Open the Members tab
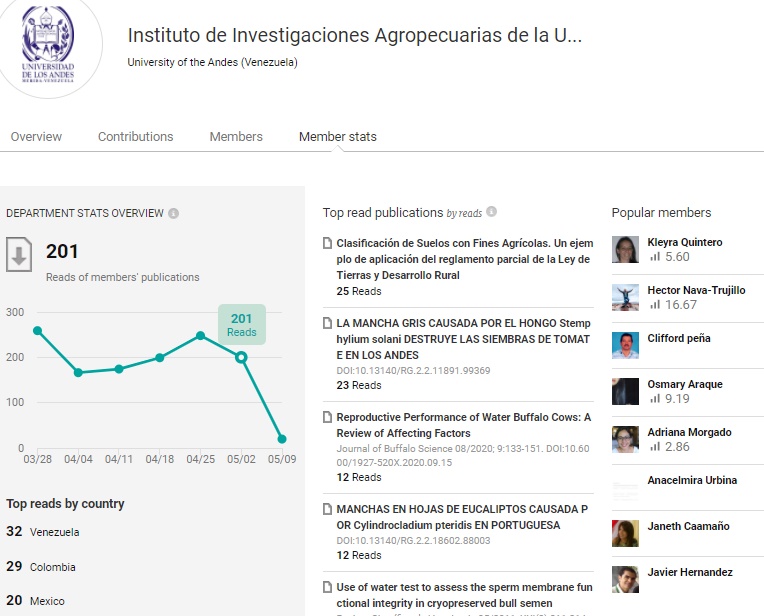Image resolution: width=764 pixels, height=616 pixels. [x=236, y=136]
